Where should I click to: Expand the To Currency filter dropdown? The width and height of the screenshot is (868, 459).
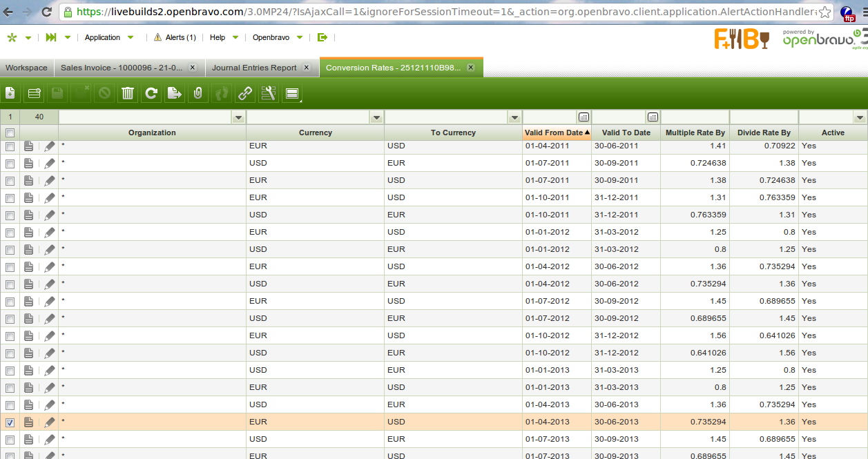tap(514, 117)
